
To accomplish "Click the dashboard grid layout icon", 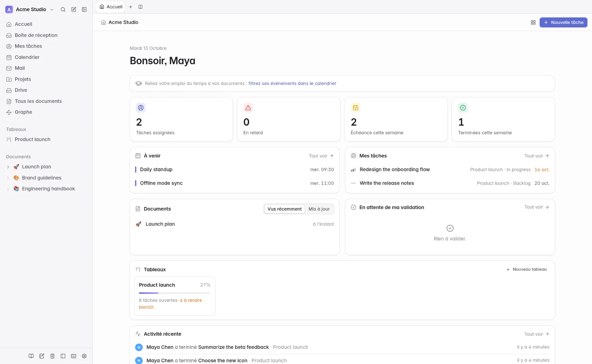I will pyautogui.click(x=533, y=22).
